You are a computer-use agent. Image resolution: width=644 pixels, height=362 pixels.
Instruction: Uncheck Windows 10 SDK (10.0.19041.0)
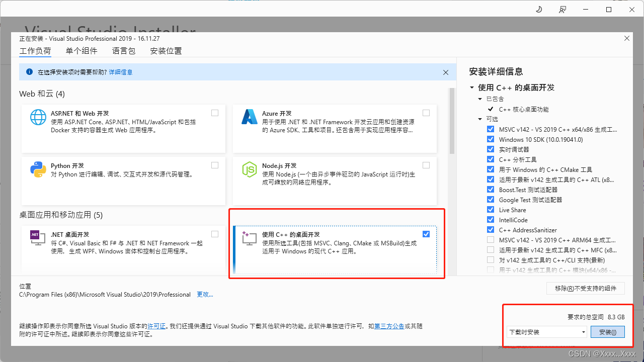click(491, 139)
